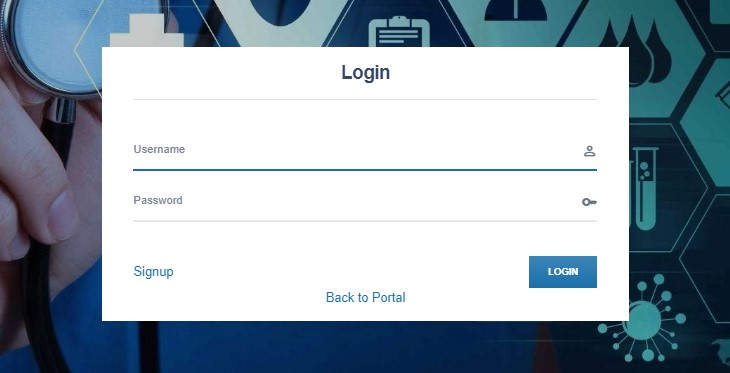
Task: Click the Username placeholder label
Action: (x=159, y=149)
